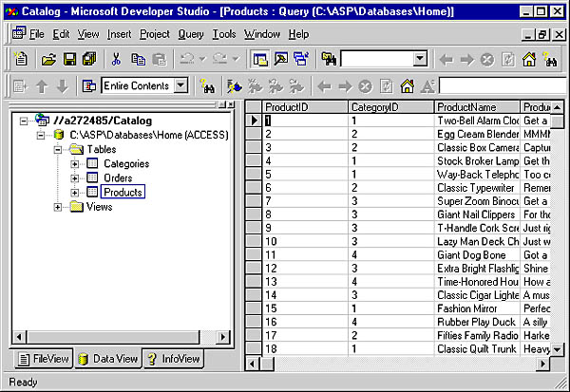The image size is (570, 392).
Task: Click the Save All toolbar icon
Action: [x=89, y=59]
